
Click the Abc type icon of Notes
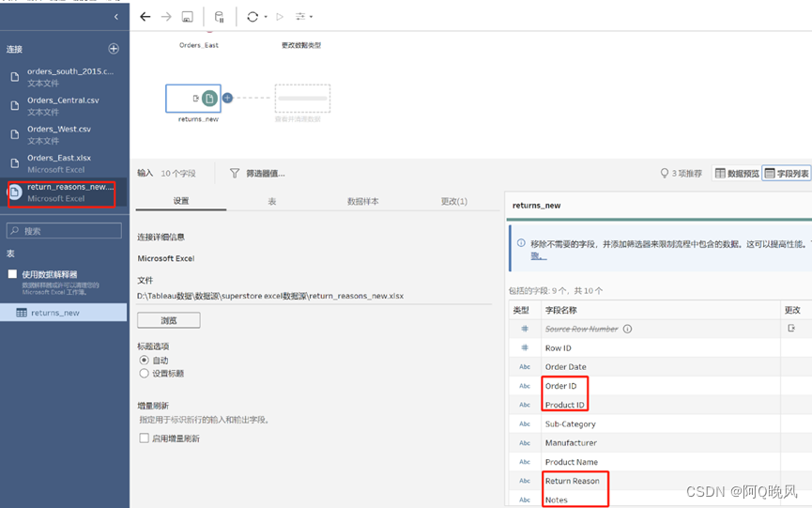click(525, 500)
